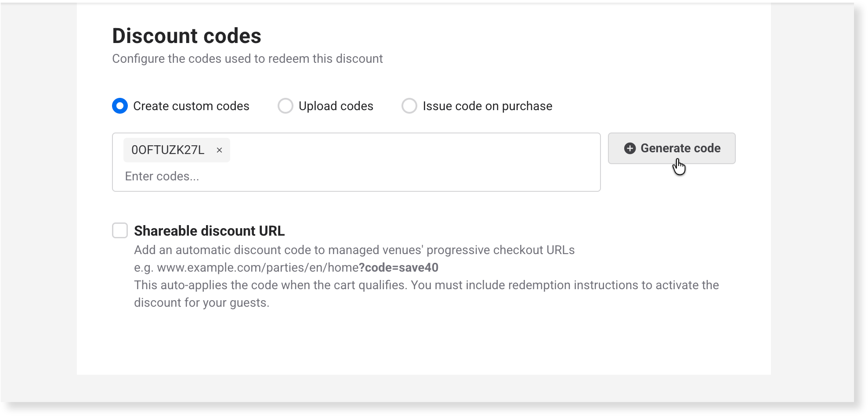The image size is (868, 416).
Task: Click the Upload codes label text
Action: coord(336,106)
